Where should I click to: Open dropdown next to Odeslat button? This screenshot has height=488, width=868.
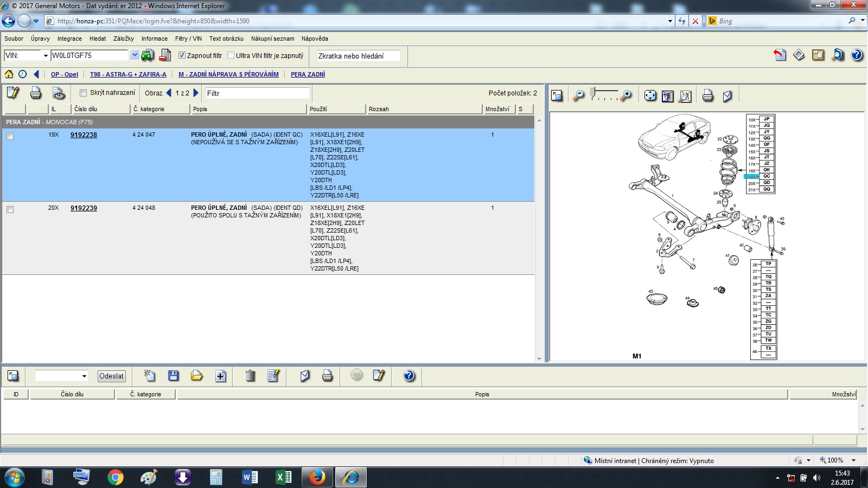[84, 376]
